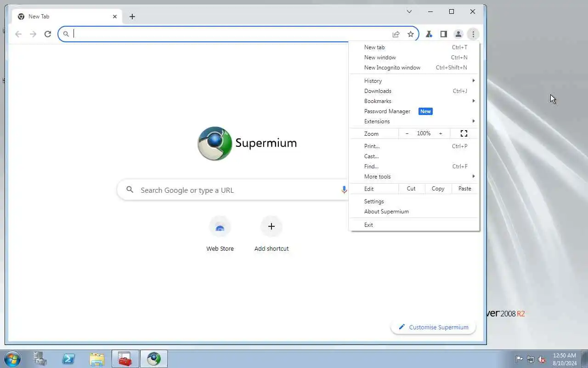The width and height of the screenshot is (588, 368).
Task: Share this page icon in address bar
Action: 396,34
